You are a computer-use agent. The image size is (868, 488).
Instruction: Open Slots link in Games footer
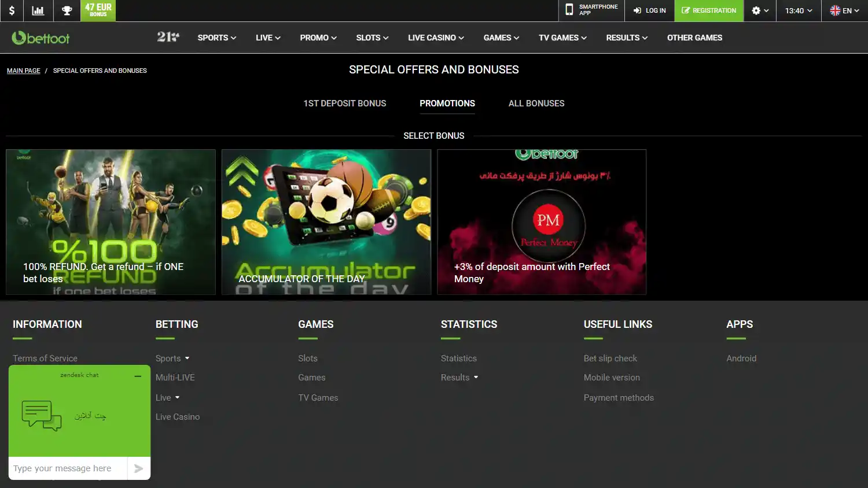click(308, 358)
